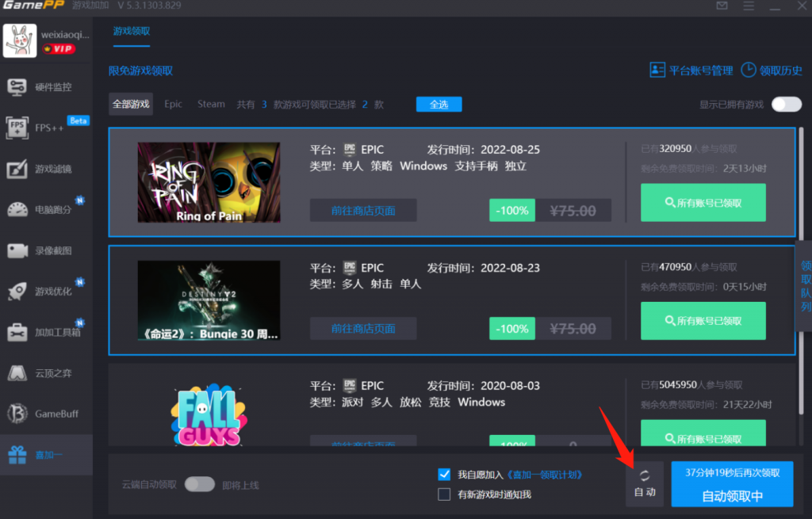Click the VIP badge under username
This screenshot has width=812, height=519.
pyautogui.click(x=59, y=49)
